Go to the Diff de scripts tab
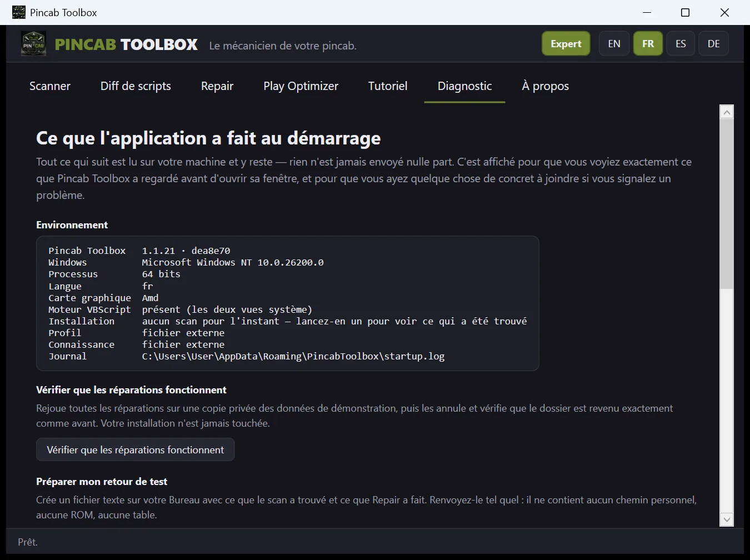Image resolution: width=750 pixels, height=560 pixels. tap(136, 86)
